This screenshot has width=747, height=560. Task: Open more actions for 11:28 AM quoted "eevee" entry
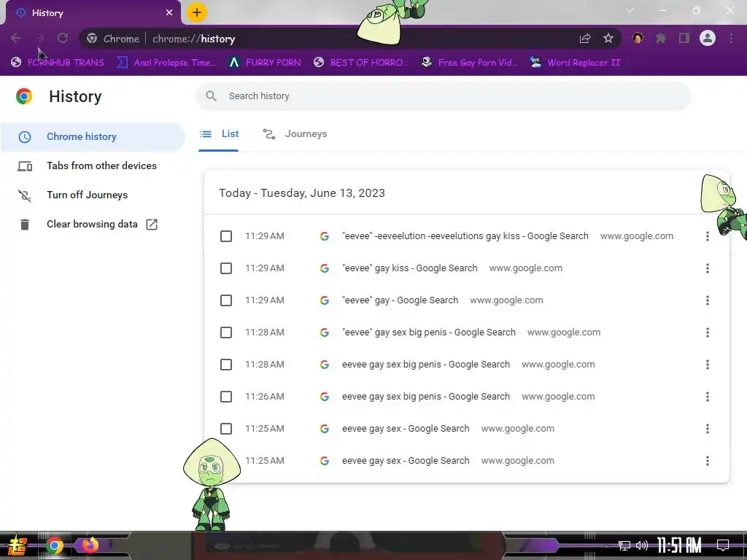click(708, 332)
